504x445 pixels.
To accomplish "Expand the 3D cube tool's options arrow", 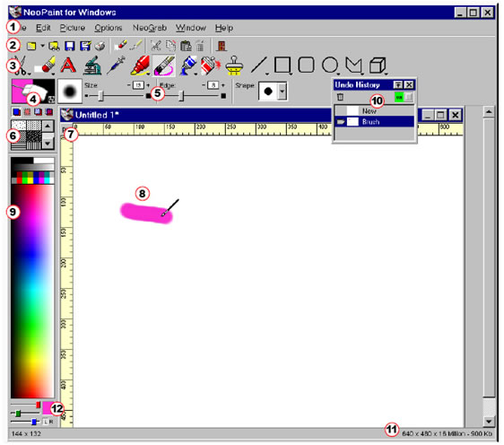I will click(386, 74).
